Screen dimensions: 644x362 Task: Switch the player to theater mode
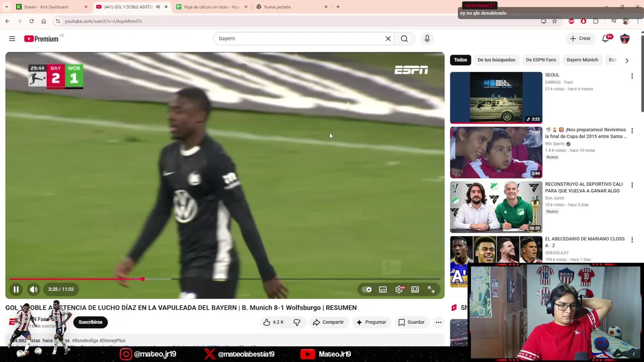(x=415, y=290)
